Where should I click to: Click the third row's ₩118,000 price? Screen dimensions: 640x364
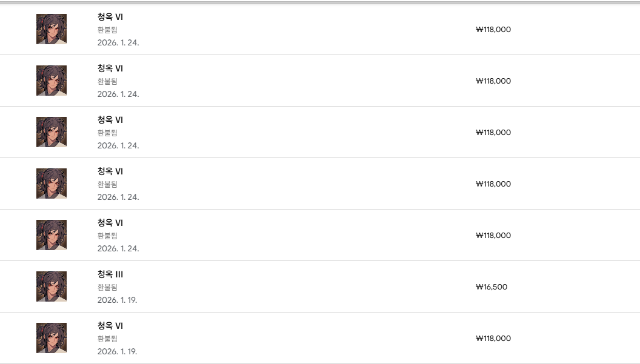(493, 133)
